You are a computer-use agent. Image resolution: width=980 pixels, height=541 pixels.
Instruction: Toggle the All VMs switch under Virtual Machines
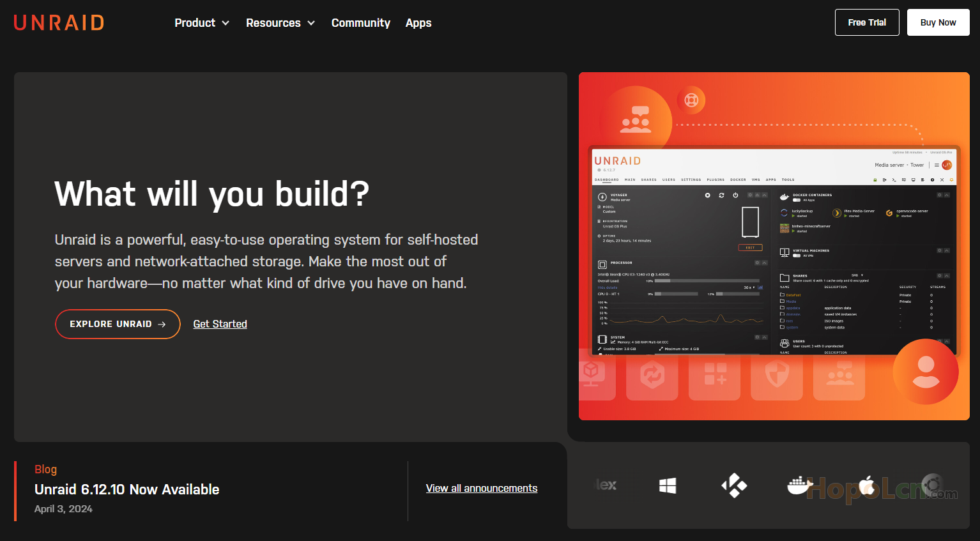(x=797, y=255)
